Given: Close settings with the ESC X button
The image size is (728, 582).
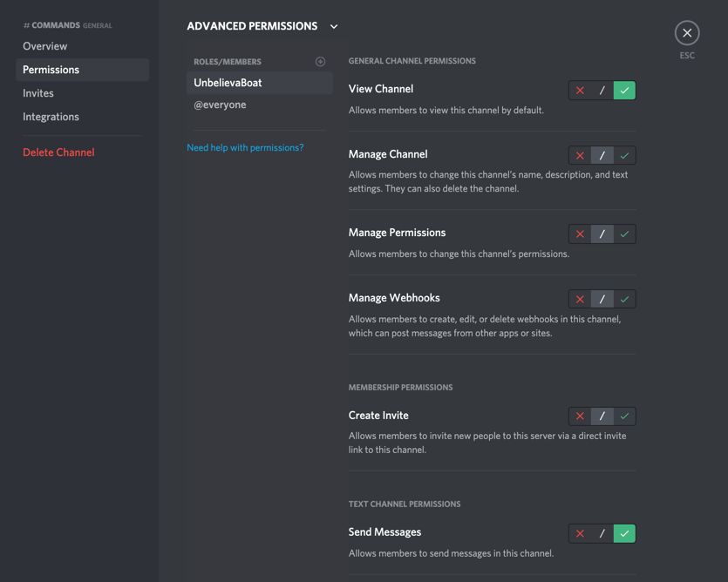Looking at the screenshot, I should point(687,33).
